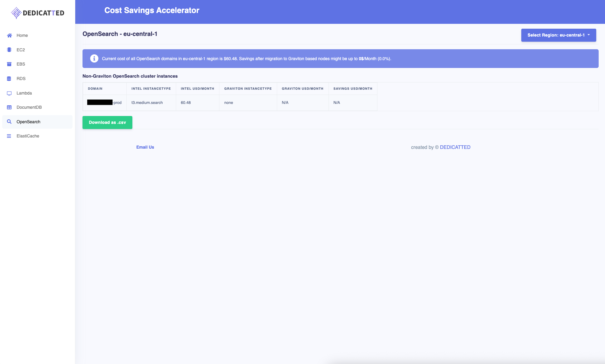The width and height of the screenshot is (605, 364).
Task: Open the Select Region dropdown
Action: 558,35
